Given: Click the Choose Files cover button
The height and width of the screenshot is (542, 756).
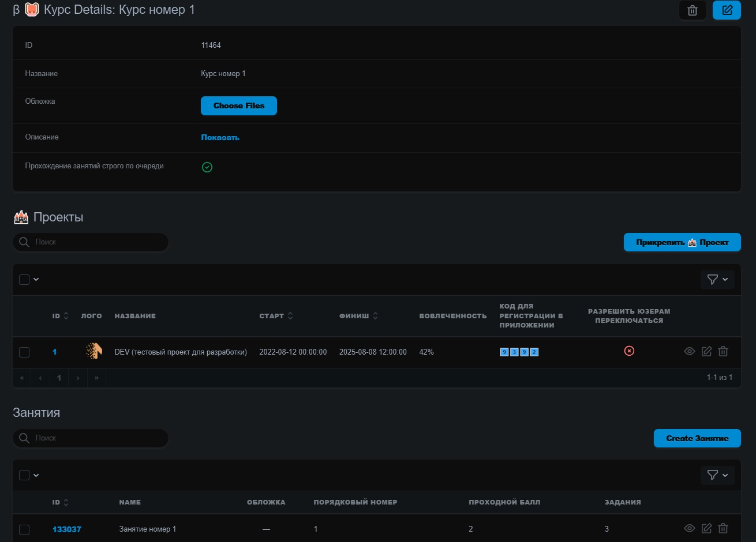Looking at the screenshot, I should tap(239, 106).
